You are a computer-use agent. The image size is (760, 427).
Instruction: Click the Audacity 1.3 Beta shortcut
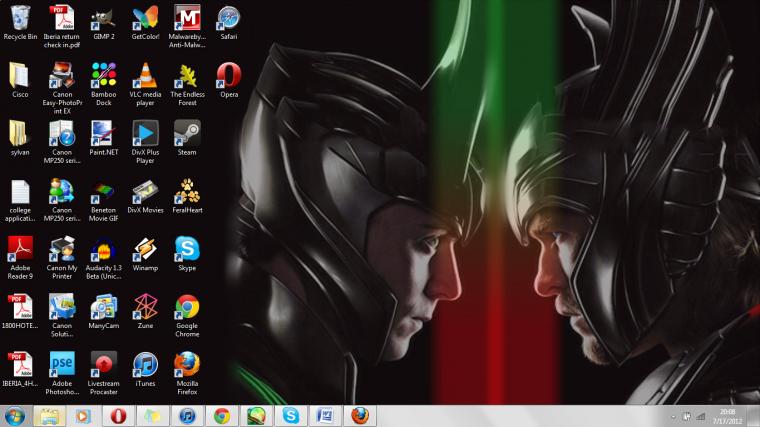(x=104, y=258)
